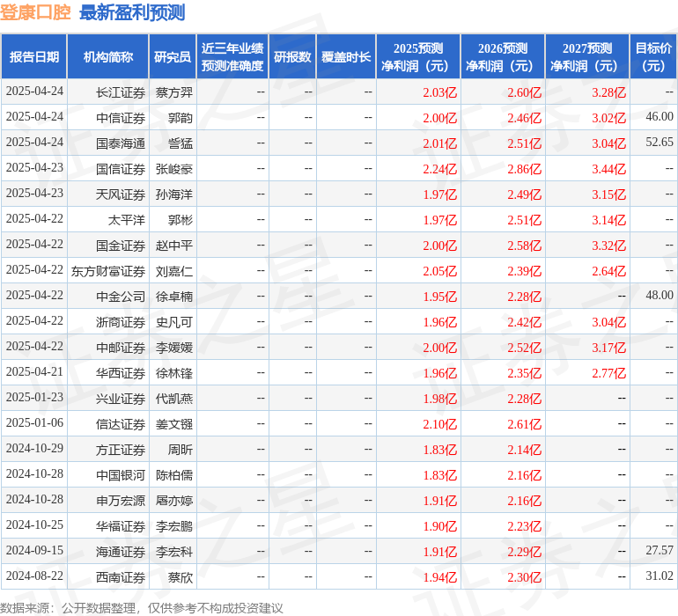Click researcher name 代凯燕
This screenshot has height=616, width=678.
coord(173,399)
